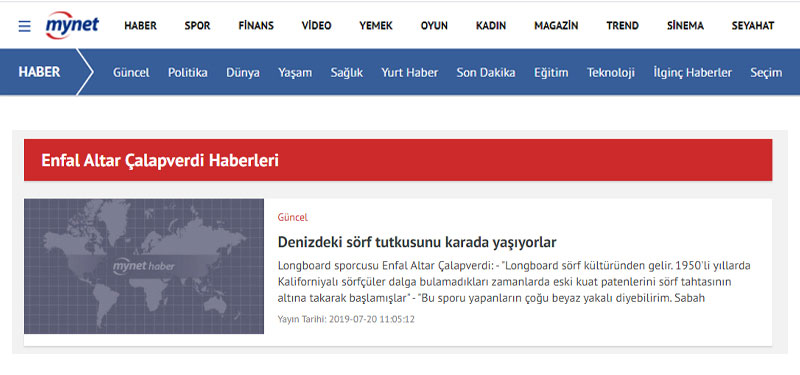800x375 pixels.
Task: Open the Teknoloji subcategory
Action: point(611,73)
